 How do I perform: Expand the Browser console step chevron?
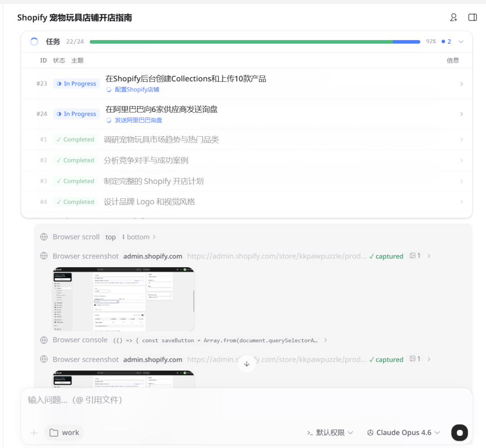point(325,340)
